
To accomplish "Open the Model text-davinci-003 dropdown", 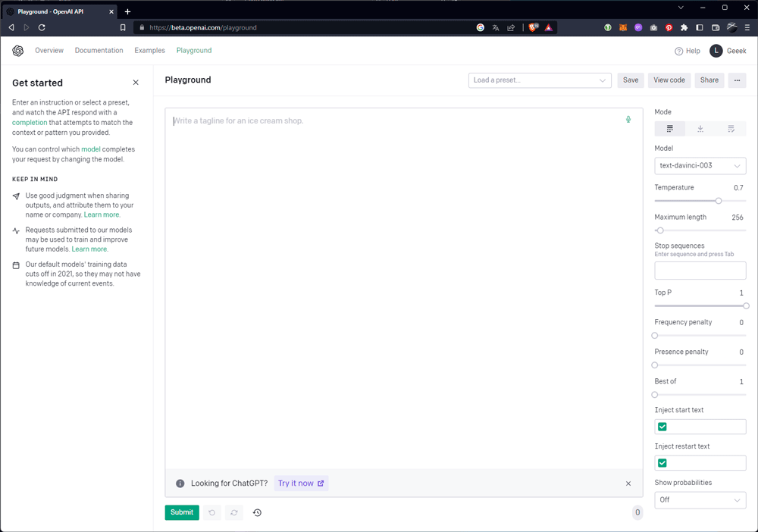I will pyautogui.click(x=700, y=166).
